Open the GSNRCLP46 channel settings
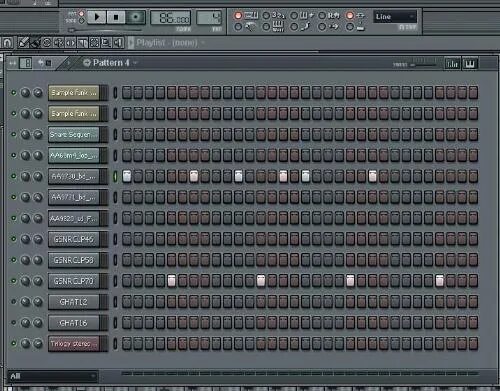500x391 pixels. point(74,239)
